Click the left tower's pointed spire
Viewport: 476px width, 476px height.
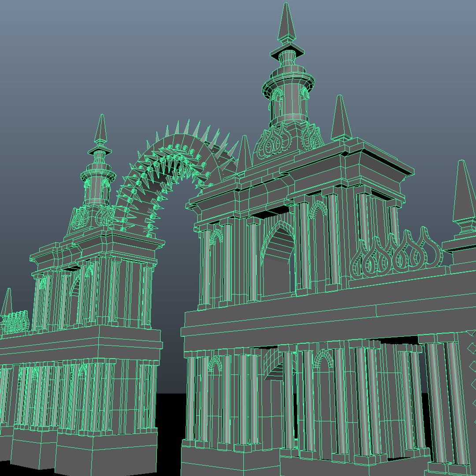pos(101,128)
